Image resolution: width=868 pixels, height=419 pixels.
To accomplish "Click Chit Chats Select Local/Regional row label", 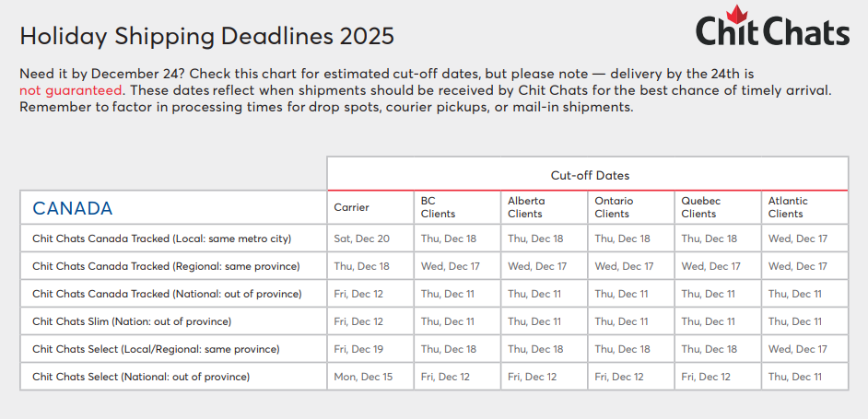I will [x=156, y=349].
